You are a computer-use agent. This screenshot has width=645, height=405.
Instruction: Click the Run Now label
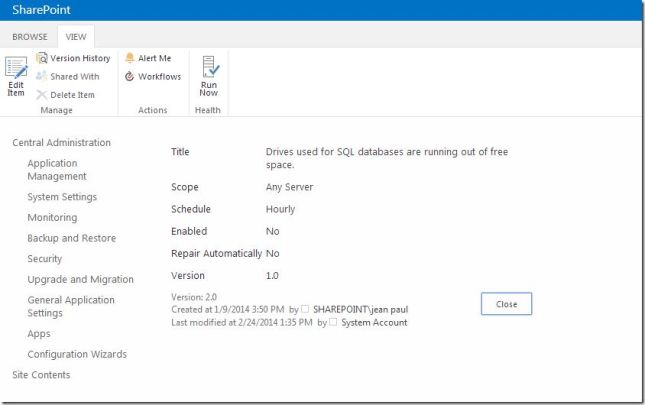pos(209,89)
